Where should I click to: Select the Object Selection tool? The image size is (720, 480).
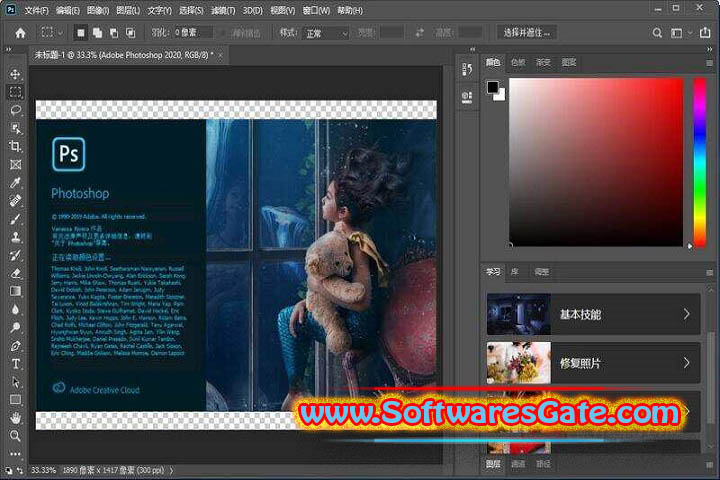pos(15,128)
